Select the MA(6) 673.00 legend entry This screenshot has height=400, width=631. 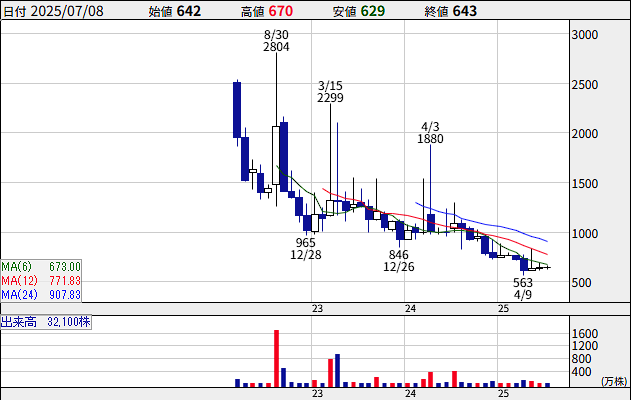pyautogui.click(x=41, y=266)
